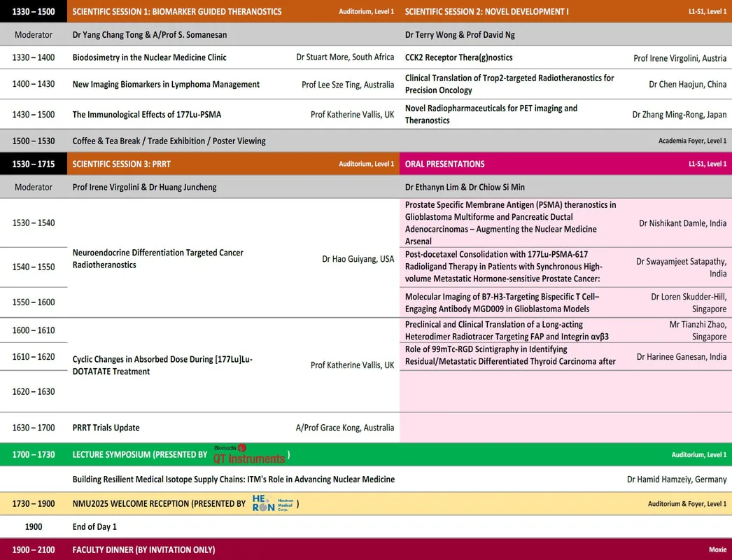732x560 pixels.
Task: Select 'Dr Ethanyn Lim & Dr Chiow Si Min'
Action: click(465, 188)
